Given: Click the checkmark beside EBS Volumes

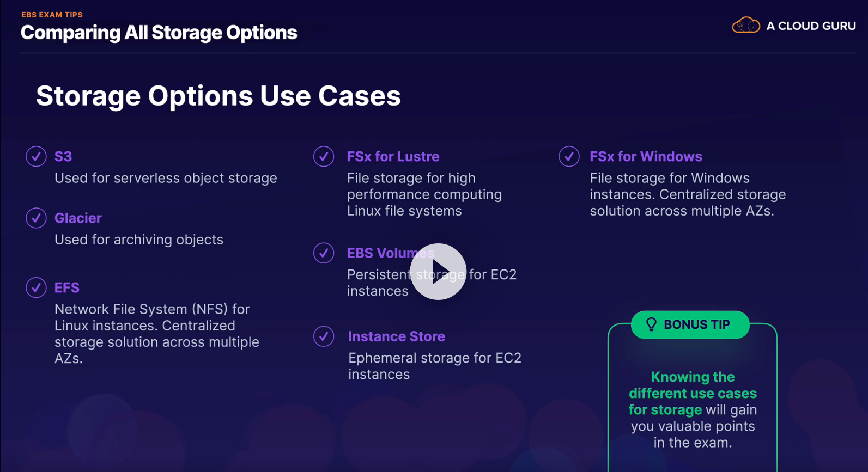Looking at the screenshot, I should [x=324, y=253].
